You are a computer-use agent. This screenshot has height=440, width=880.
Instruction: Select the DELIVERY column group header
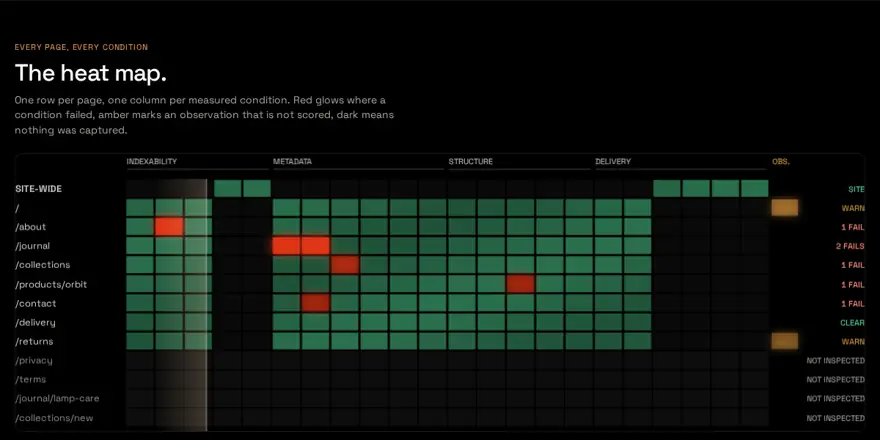tap(613, 162)
